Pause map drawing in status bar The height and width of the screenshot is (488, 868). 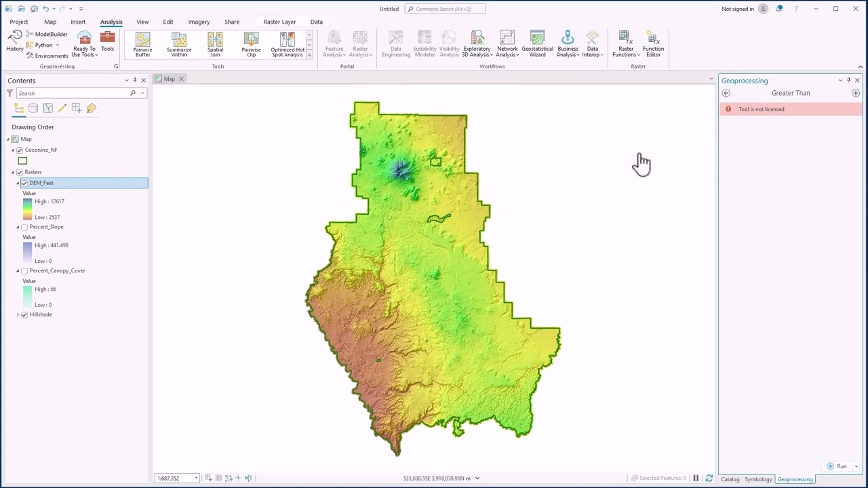[x=696, y=478]
